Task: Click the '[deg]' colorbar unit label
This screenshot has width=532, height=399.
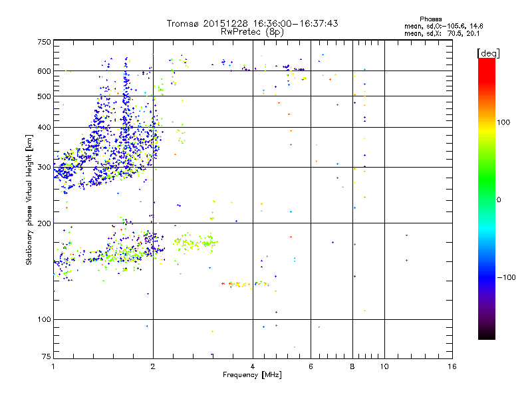Action: tap(488, 53)
